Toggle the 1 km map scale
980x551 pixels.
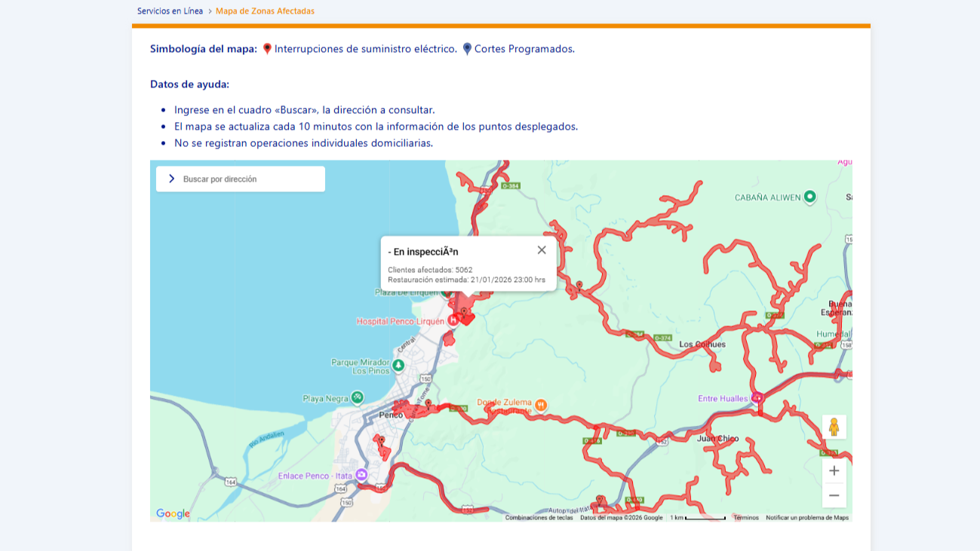698,518
